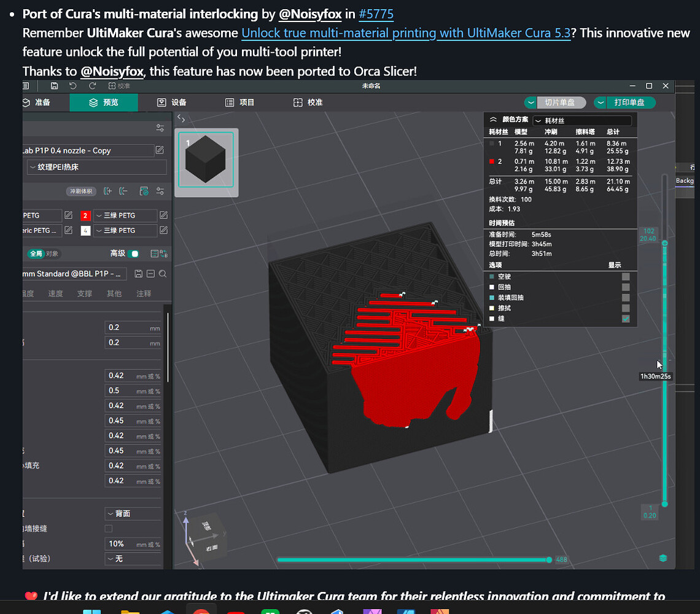Open the 设备 device tab
The height and width of the screenshot is (614, 700).
pos(172,103)
